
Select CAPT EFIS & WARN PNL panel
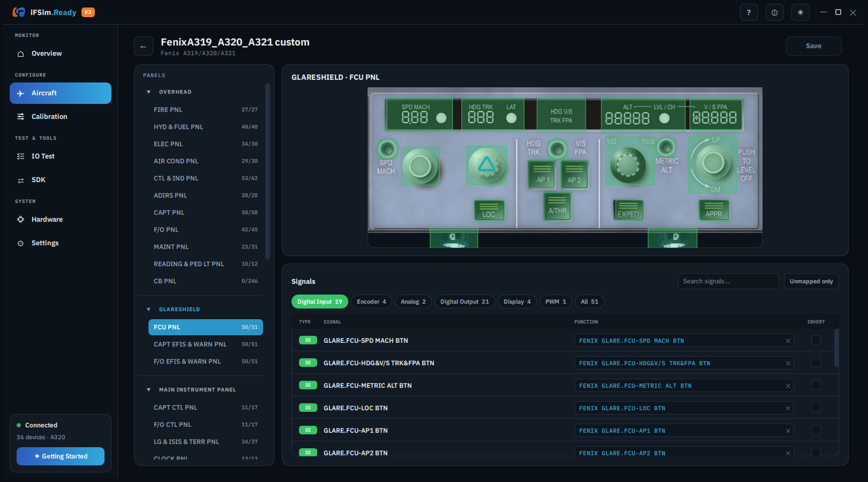coord(206,344)
